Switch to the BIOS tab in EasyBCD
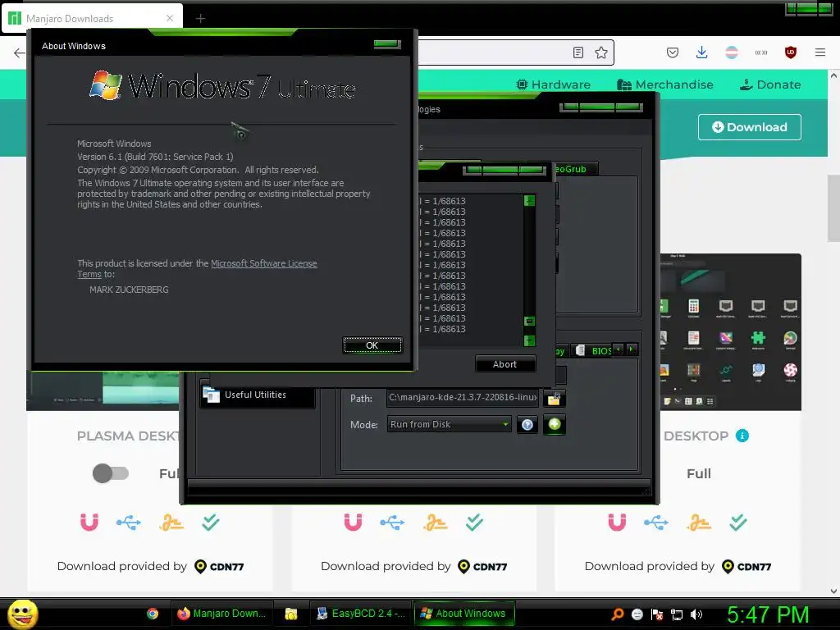This screenshot has height=630, width=840. point(596,351)
